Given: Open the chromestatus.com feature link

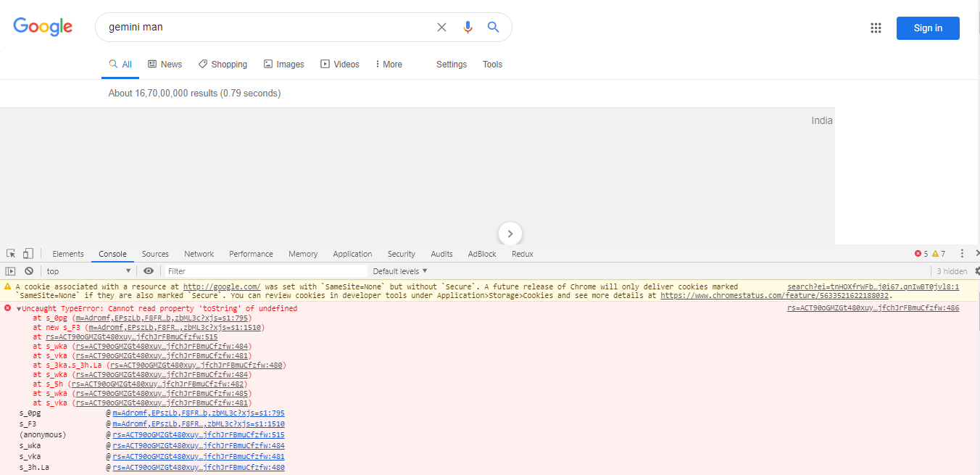Looking at the screenshot, I should click(x=775, y=296).
